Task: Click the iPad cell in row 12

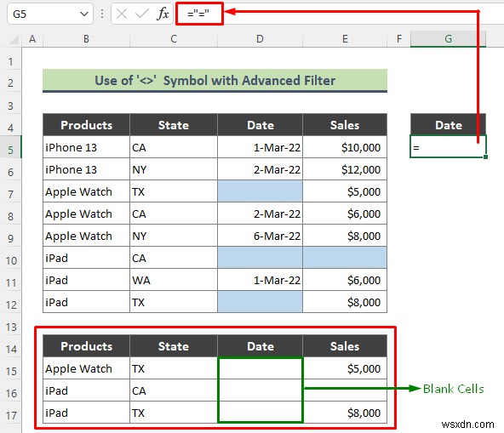Action: [x=87, y=302]
